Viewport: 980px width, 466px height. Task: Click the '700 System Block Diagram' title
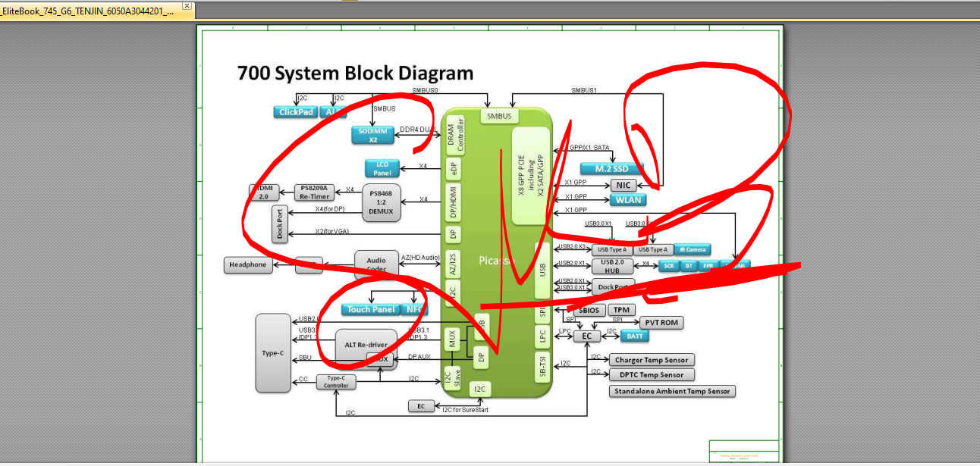356,73
